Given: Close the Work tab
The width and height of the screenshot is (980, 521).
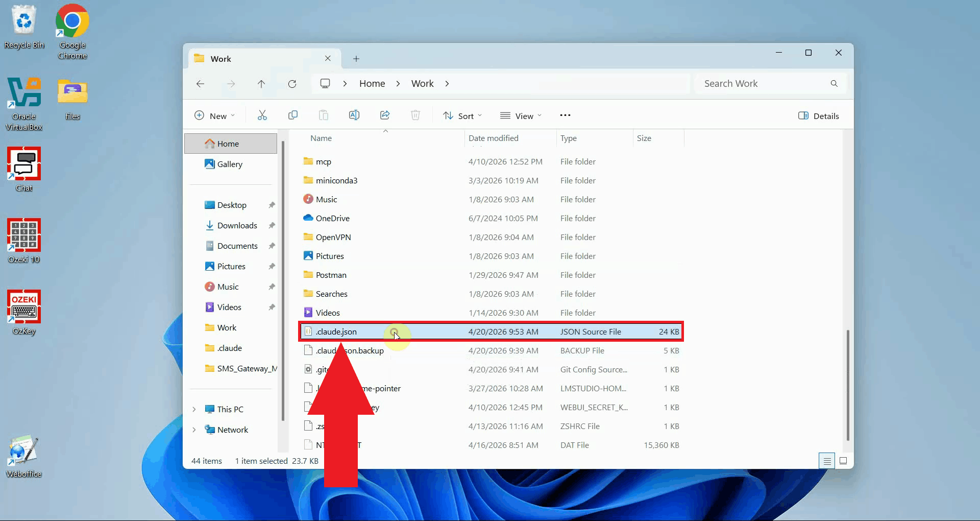Looking at the screenshot, I should pyautogui.click(x=328, y=59).
